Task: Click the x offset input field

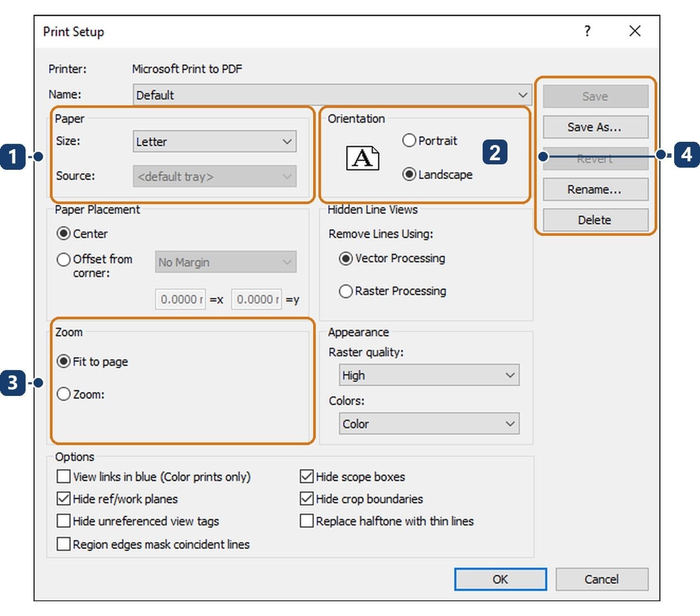Action: pyautogui.click(x=181, y=299)
